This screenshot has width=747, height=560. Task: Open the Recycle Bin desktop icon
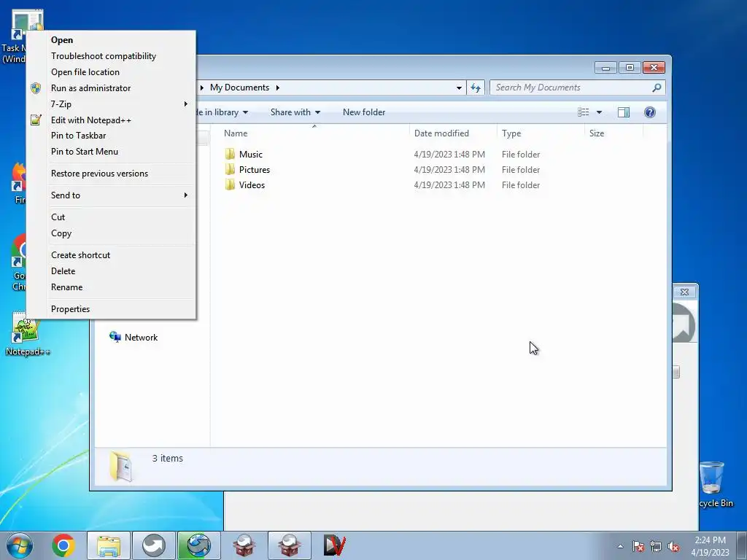coord(714,484)
